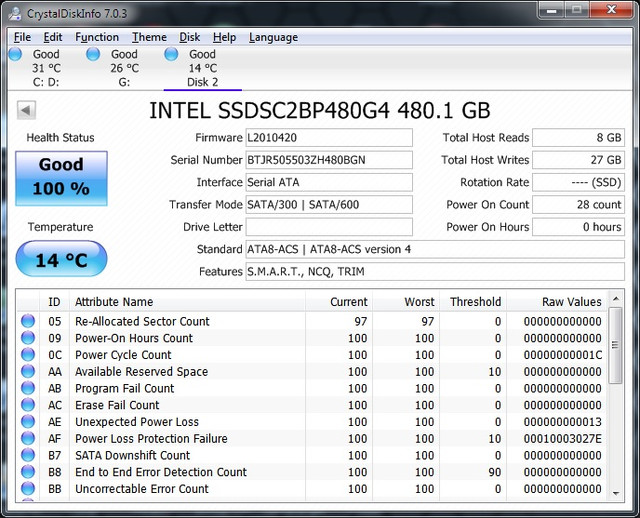Click status orb of End to End Error row
The image size is (640, 518).
coord(28,472)
